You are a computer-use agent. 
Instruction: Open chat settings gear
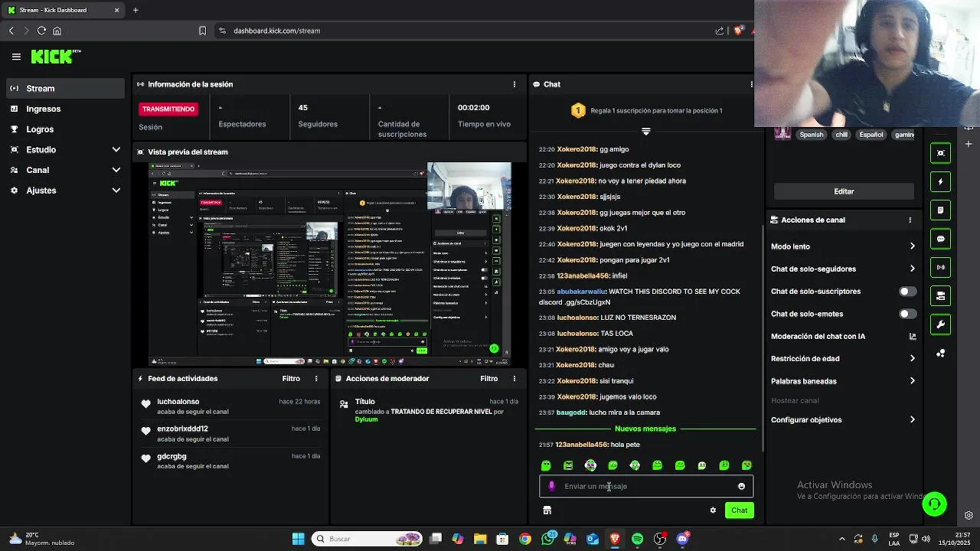coord(713,510)
